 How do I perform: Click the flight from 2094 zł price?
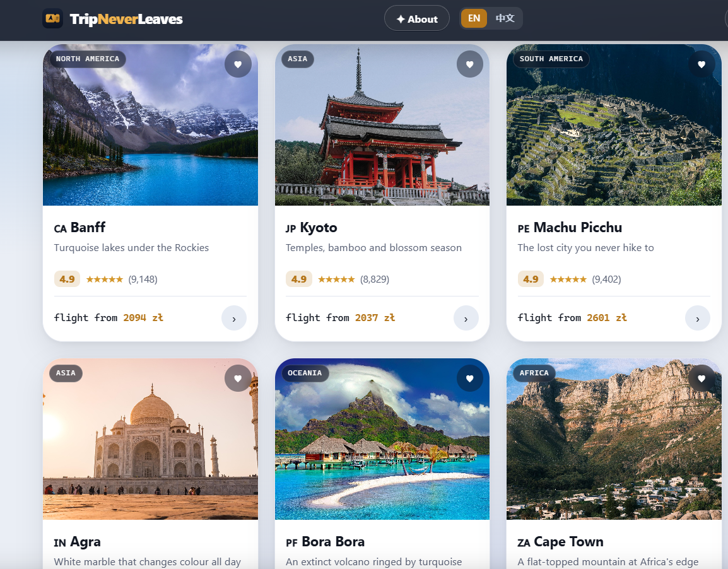point(109,318)
